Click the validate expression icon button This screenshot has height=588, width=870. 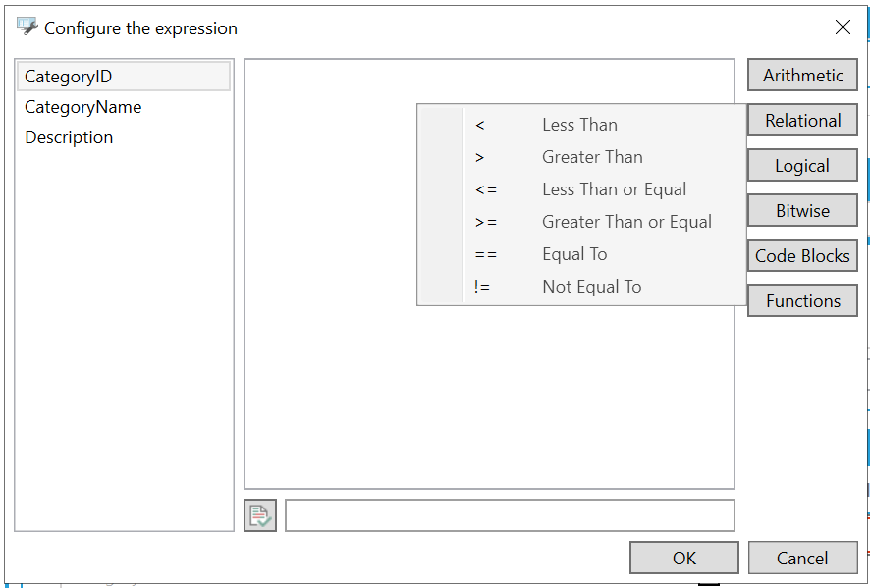(x=260, y=515)
